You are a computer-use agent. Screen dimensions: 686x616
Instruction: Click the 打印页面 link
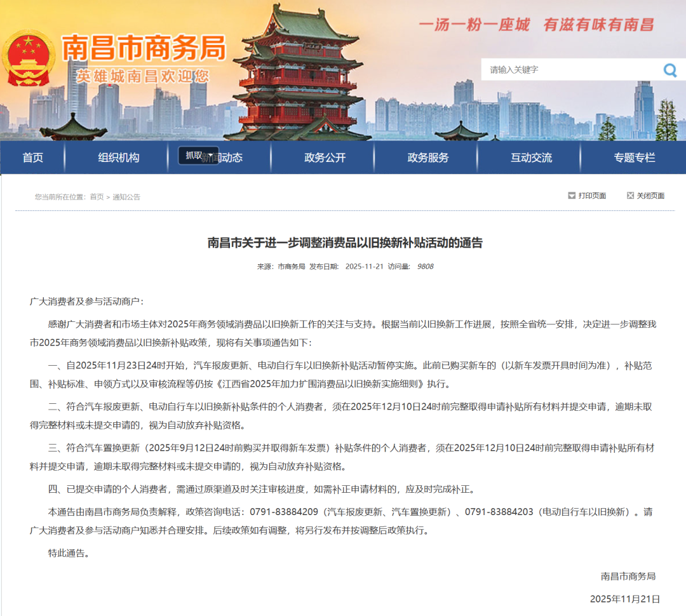pyautogui.click(x=592, y=196)
